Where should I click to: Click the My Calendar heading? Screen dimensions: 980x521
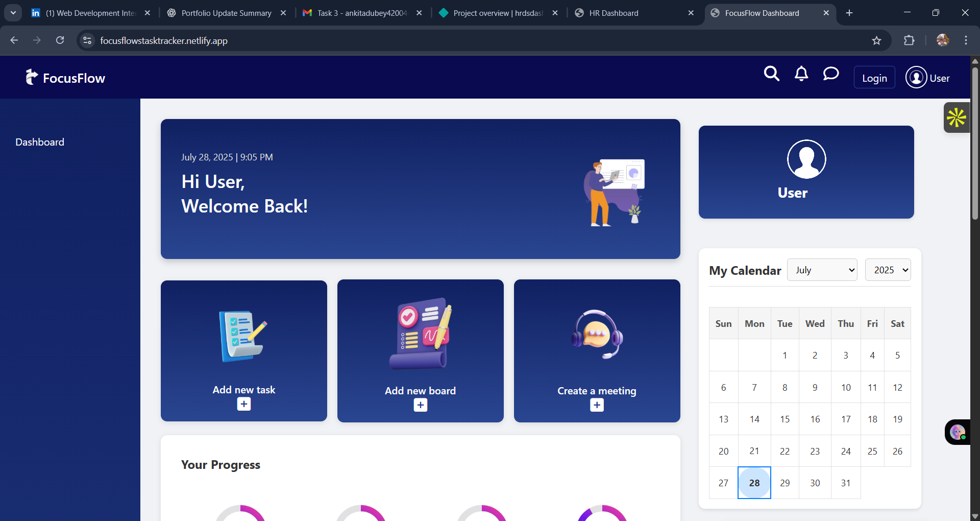coord(745,271)
